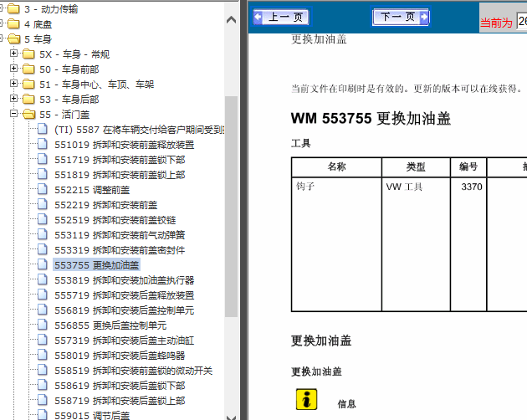Open 555719 拆卸和安装后盖释放装置
Image resolution: width=527 pixels, height=420 pixels.
point(125,295)
